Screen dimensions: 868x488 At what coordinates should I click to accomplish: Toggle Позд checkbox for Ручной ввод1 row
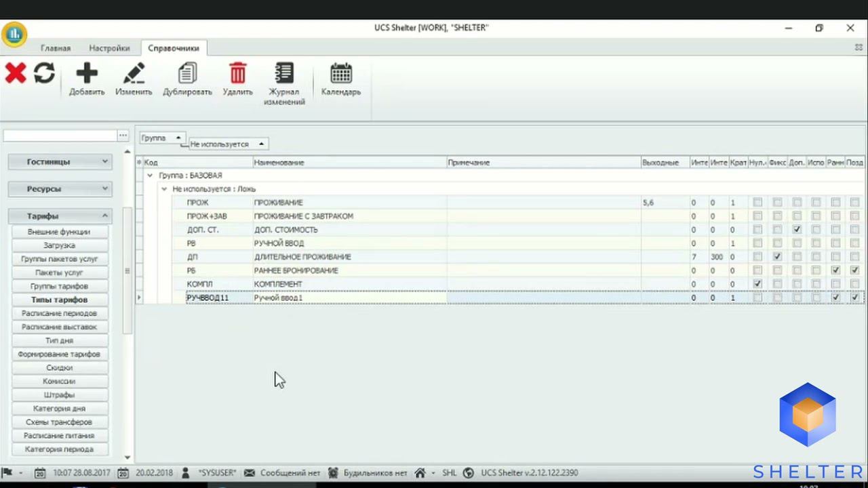(854, 298)
